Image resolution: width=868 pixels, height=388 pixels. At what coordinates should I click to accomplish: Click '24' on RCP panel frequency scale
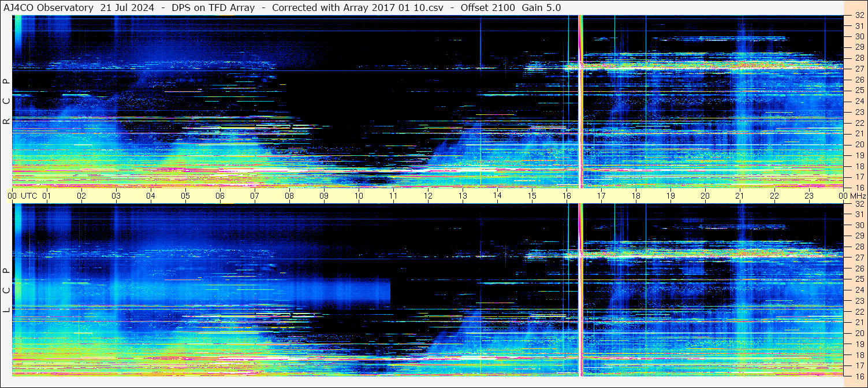[x=859, y=101]
